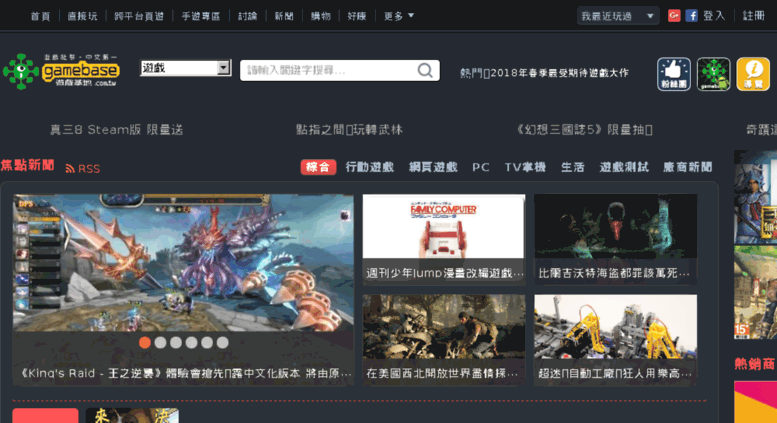Viewport: 777px width, 423px height.
Task: Select the fifth carousel dot
Action: tap(207, 342)
